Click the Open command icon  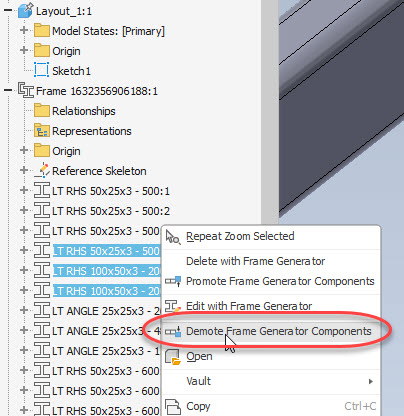[173, 357]
